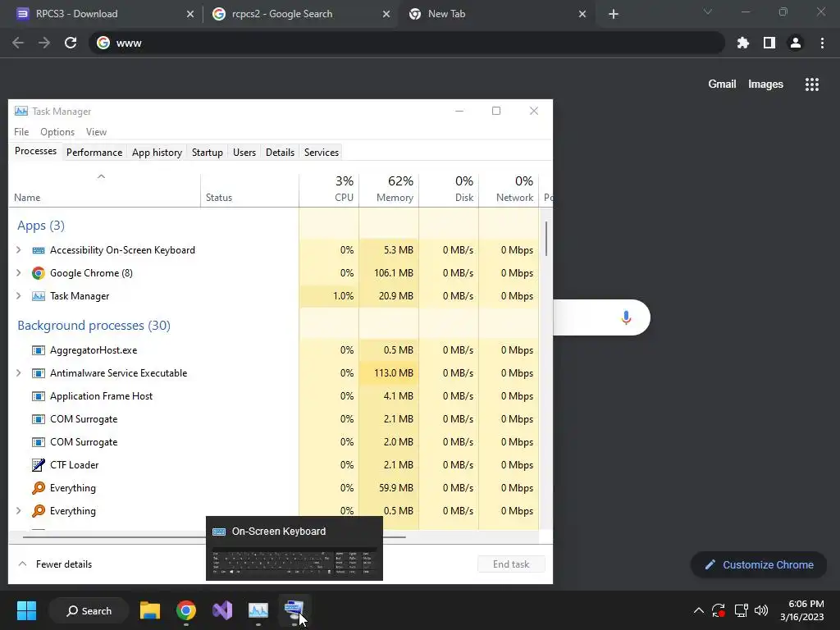
Task: Expand the second Everything process group
Action: (x=19, y=511)
